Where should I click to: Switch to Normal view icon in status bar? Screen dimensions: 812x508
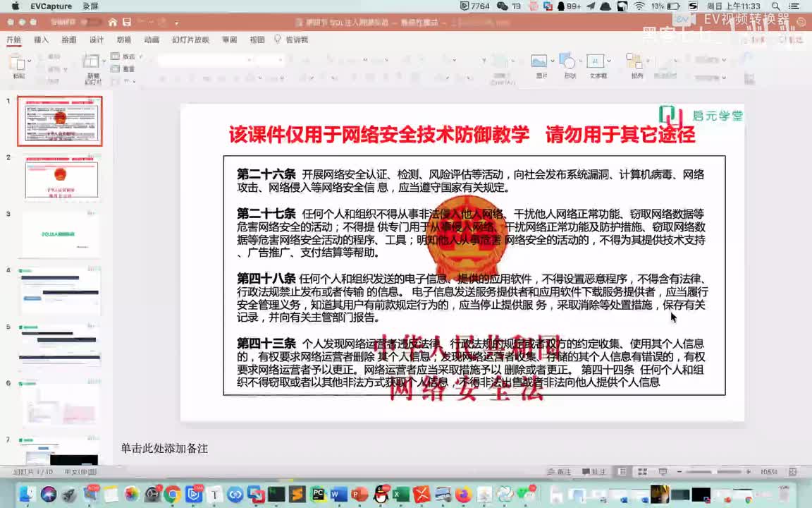coord(622,472)
